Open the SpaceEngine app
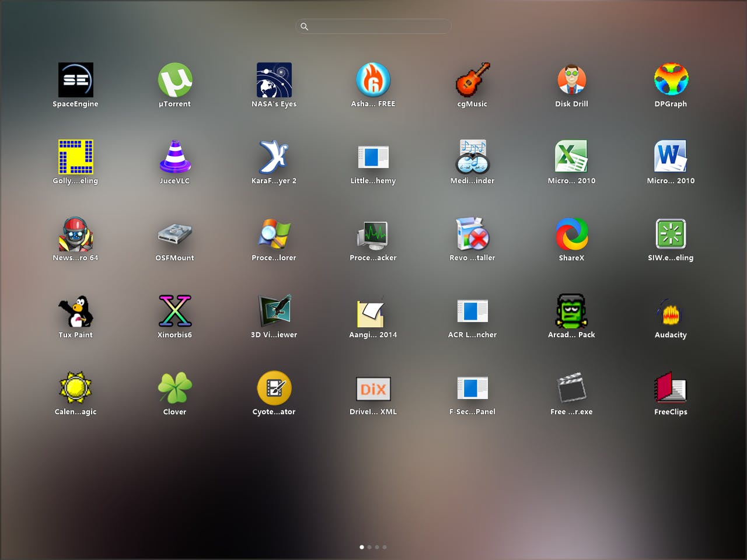The image size is (747, 560). [x=76, y=80]
